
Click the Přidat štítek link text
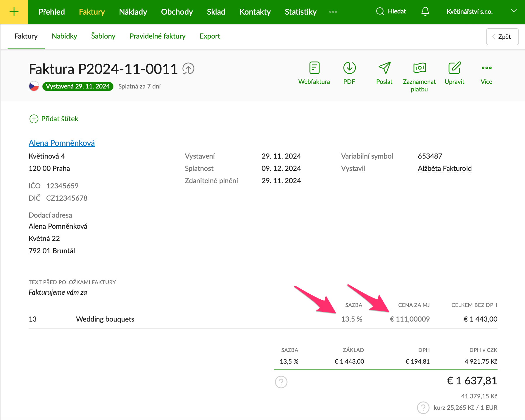pos(60,119)
